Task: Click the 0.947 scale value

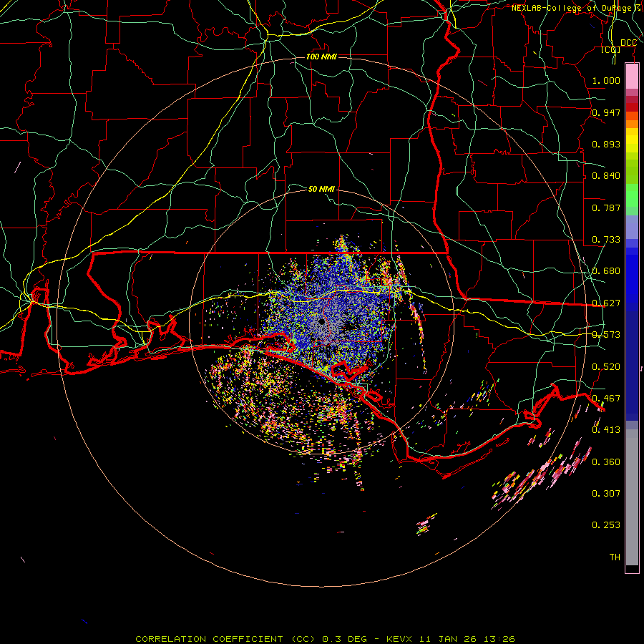Action: (x=606, y=112)
